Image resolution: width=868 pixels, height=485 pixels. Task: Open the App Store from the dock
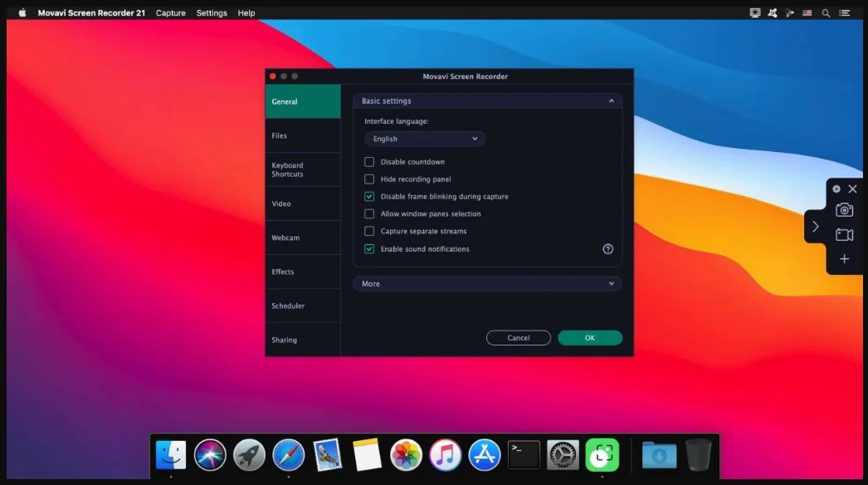(x=485, y=455)
